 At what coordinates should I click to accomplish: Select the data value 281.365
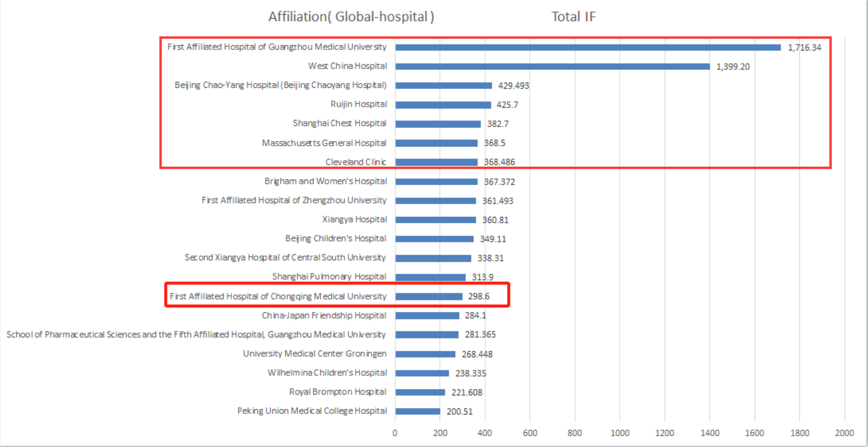[480, 335]
